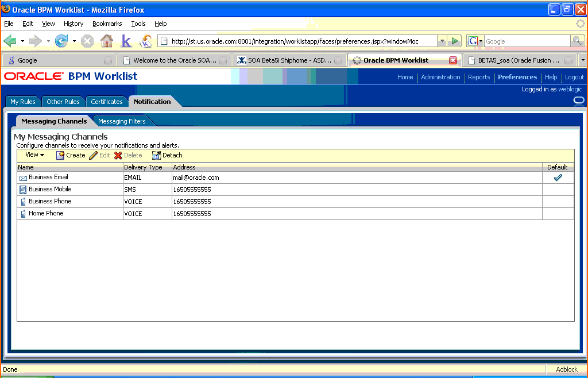The width and height of the screenshot is (588, 378).
Task: Click the Create channel icon
Action: (60, 155)
